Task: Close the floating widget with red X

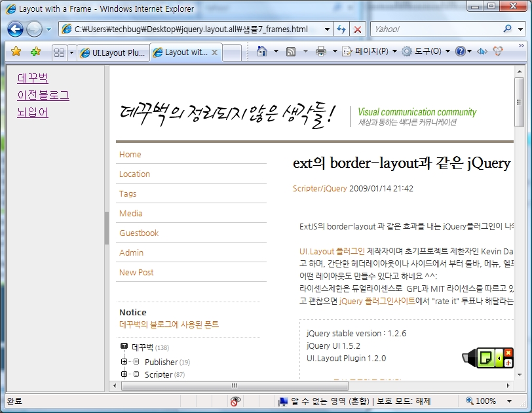Action: (x=508, y=353)
